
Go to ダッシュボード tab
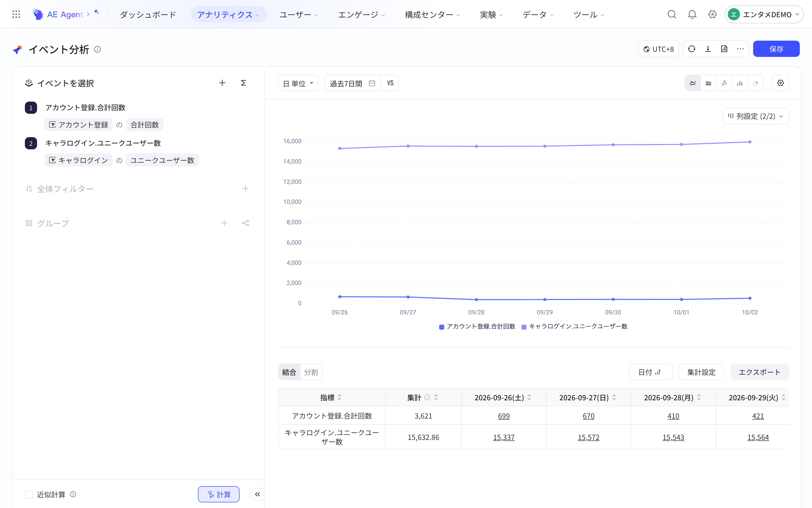pos(148,14)
